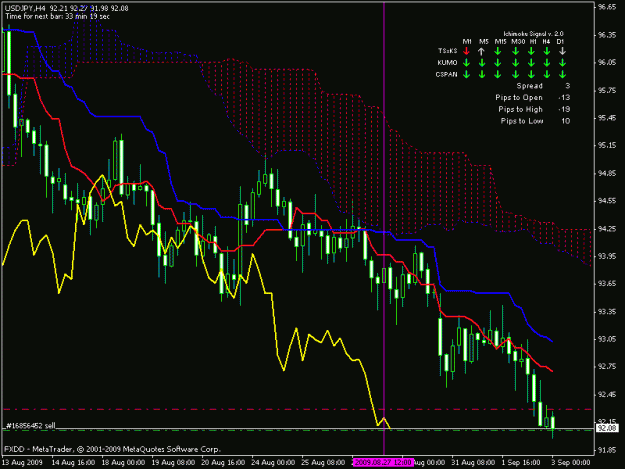Click the '24 Aug 00:00' date label

pyautogui.click(x=273, y=462)
